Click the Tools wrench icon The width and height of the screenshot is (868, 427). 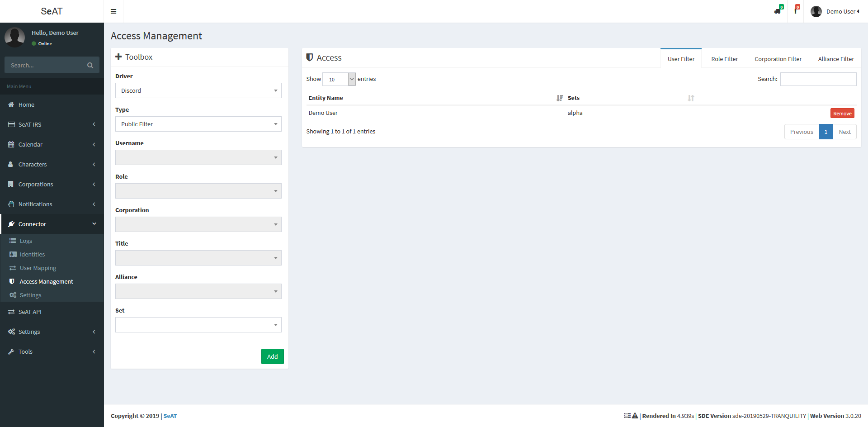[11, 351]
